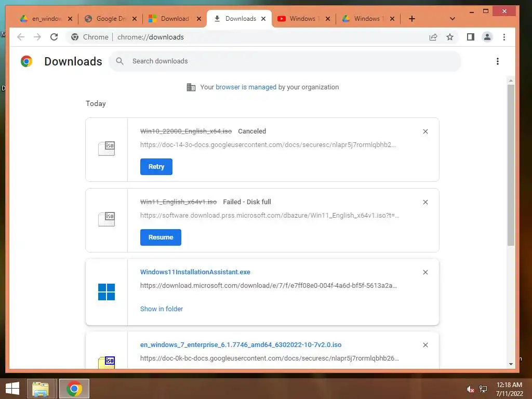Click the Win10 download source URL text
The image size is (532, 399).
coord(268,145)
